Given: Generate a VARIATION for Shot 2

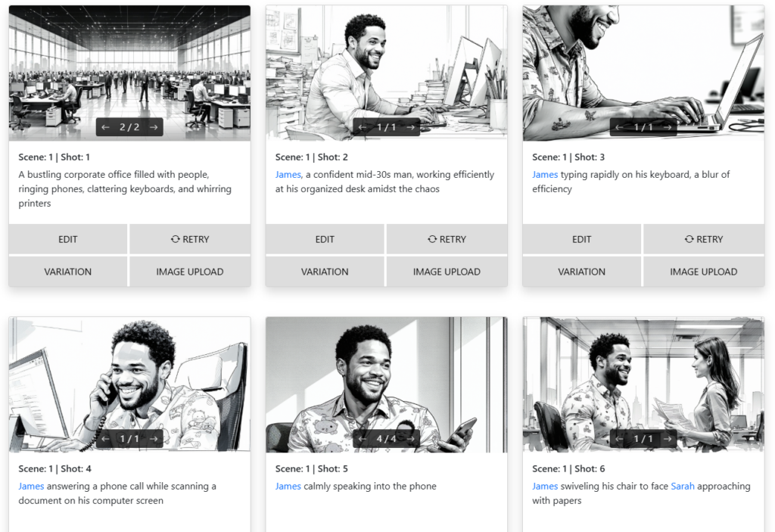Looking at the screenshot, I should coord(325,271).
